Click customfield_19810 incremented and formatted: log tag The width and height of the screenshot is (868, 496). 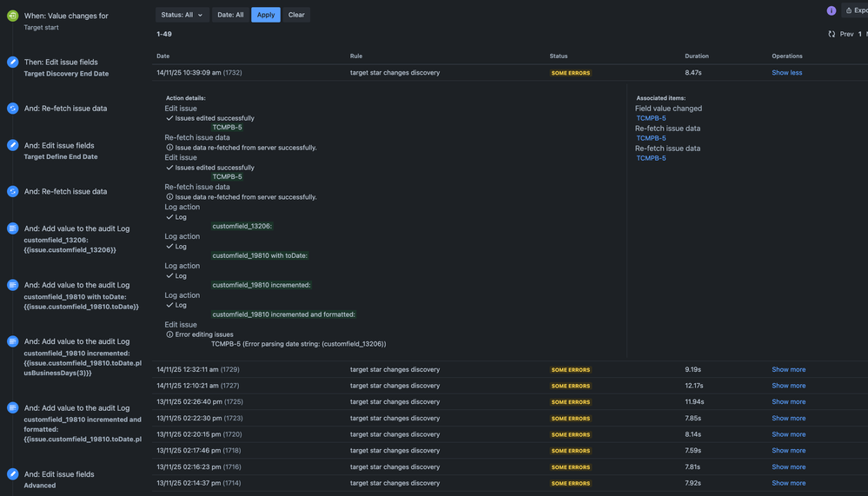click(x=283, y=314)
